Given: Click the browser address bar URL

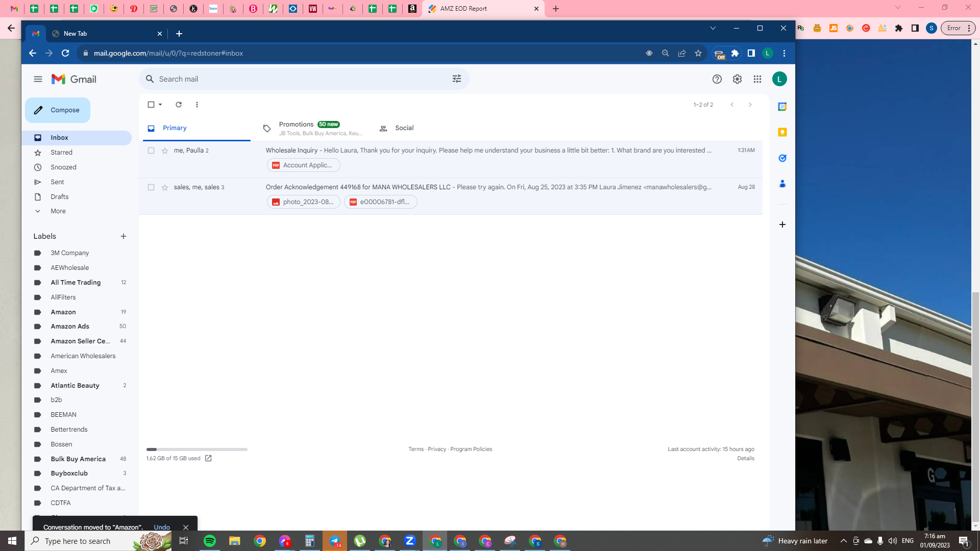Looking at the screenshot, I should (168, 53).
